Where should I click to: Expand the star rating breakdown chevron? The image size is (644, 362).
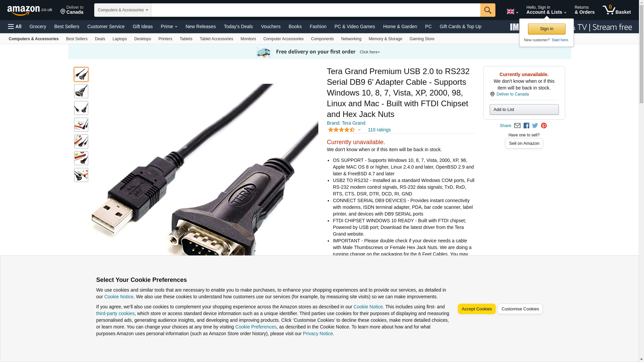[x=359, y=130]
